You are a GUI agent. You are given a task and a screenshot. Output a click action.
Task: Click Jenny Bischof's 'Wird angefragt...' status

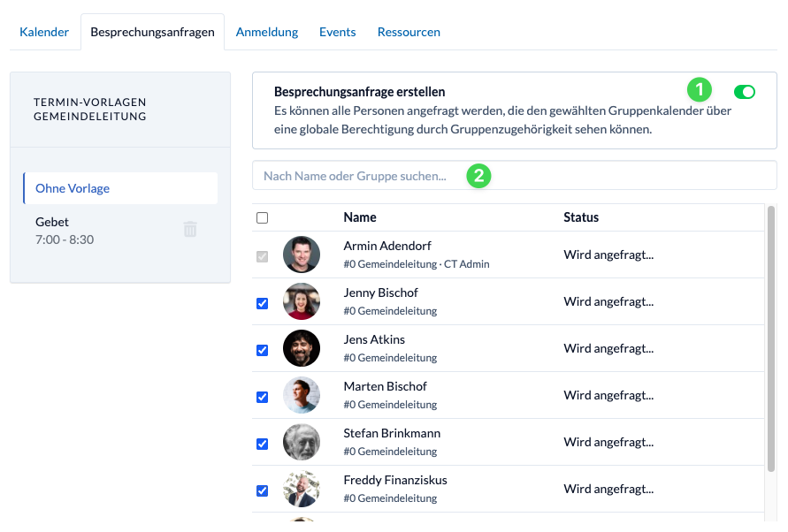[608, 301]
